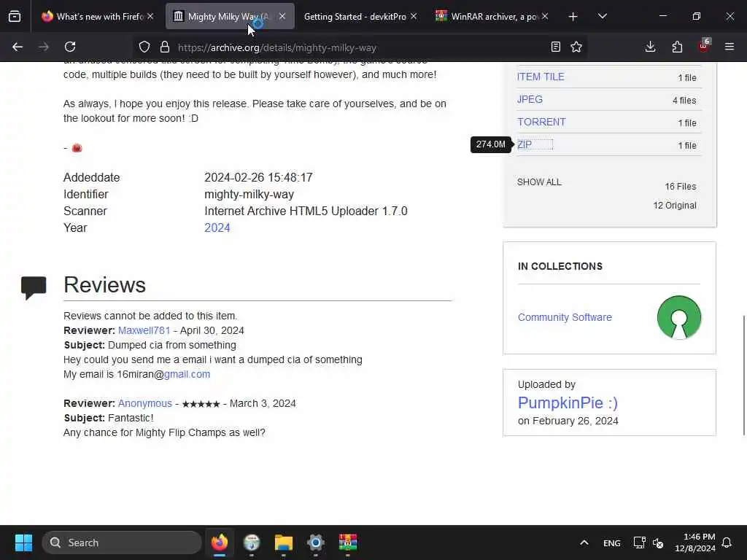Open the installer disc icon in taskbar
The width and height of the screenshot is (747, 560).
[252, 542]
